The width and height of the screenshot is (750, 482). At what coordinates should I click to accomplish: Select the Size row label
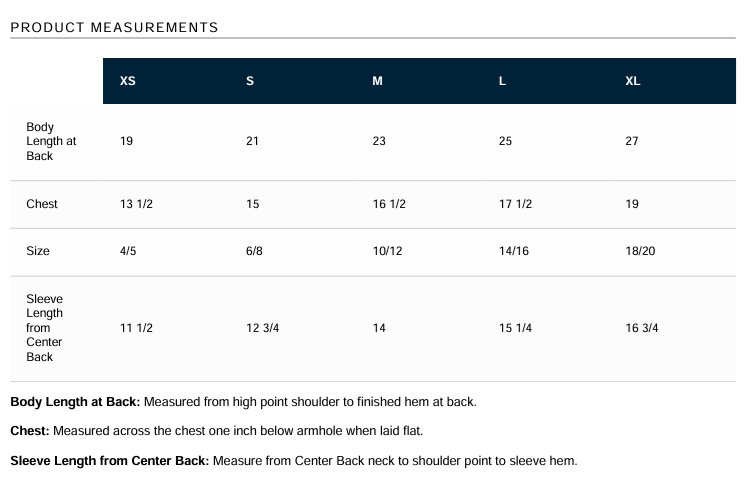pyautogui.click(x=38, y=251)
